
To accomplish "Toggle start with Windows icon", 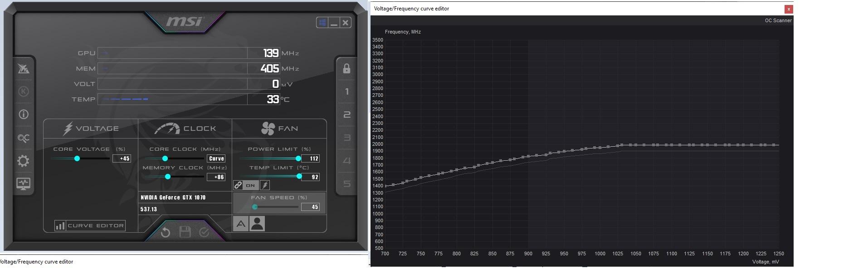I will [322, 23].
